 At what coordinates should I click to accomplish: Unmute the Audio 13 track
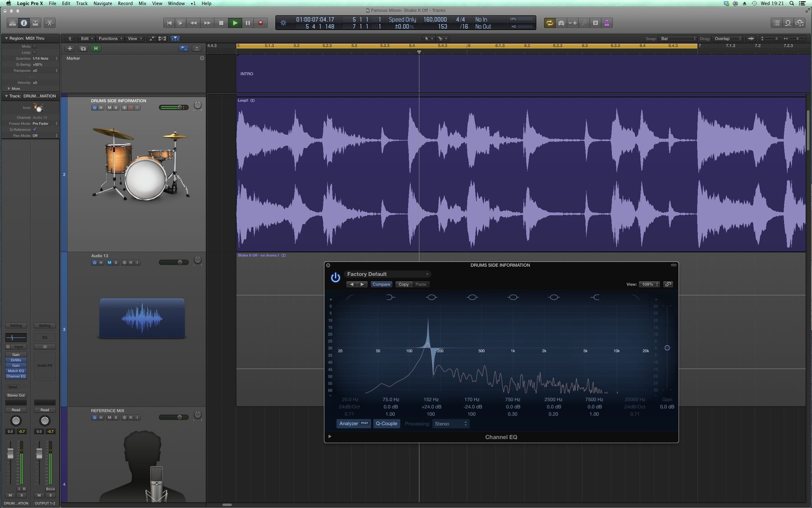point(109,262)
